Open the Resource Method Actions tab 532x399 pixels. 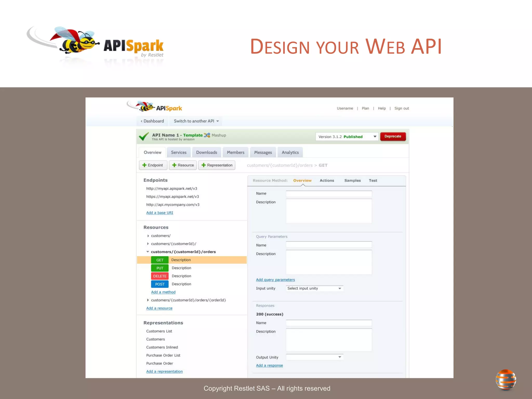click(x=327, y=181)
